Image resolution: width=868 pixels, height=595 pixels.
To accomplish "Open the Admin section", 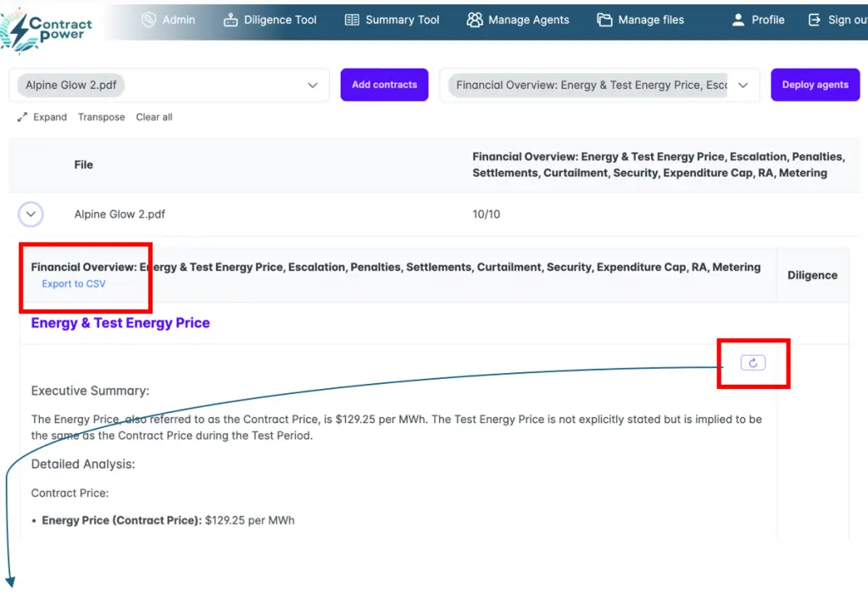I will tap(168, 19).
